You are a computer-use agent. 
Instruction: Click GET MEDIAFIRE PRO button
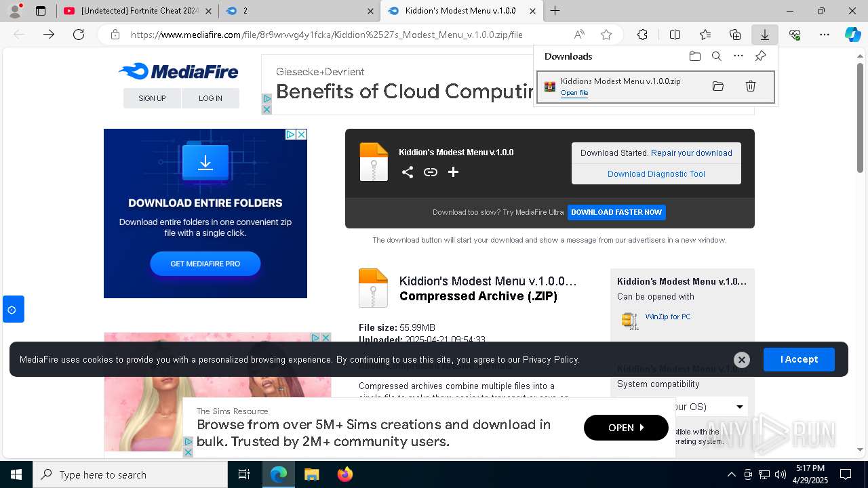(x=205, y=264)
